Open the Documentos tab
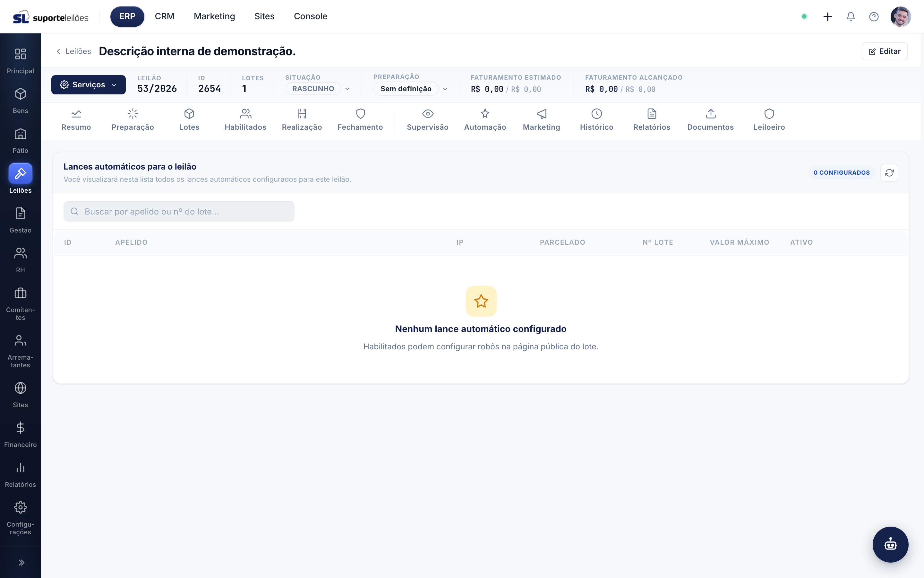The height and width of the screenshot is (578, 924). [x=710, y=120]
